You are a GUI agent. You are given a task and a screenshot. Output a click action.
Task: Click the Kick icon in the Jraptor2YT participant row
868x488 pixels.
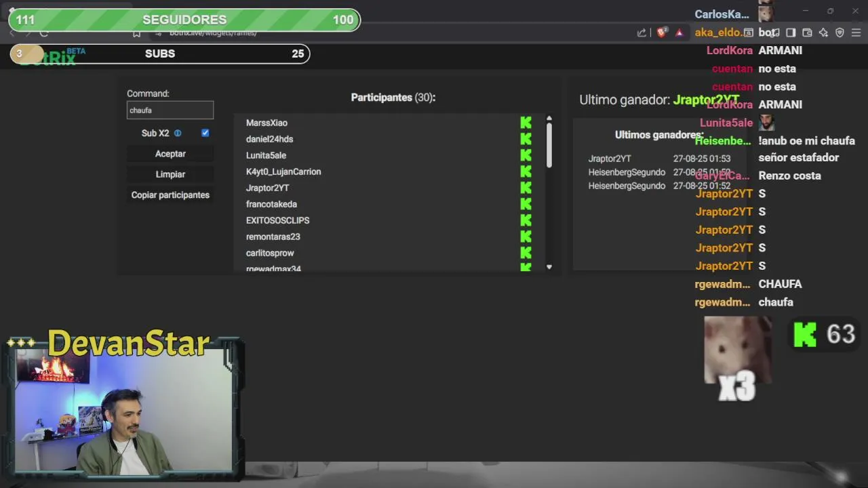click(x=526, y=188)
